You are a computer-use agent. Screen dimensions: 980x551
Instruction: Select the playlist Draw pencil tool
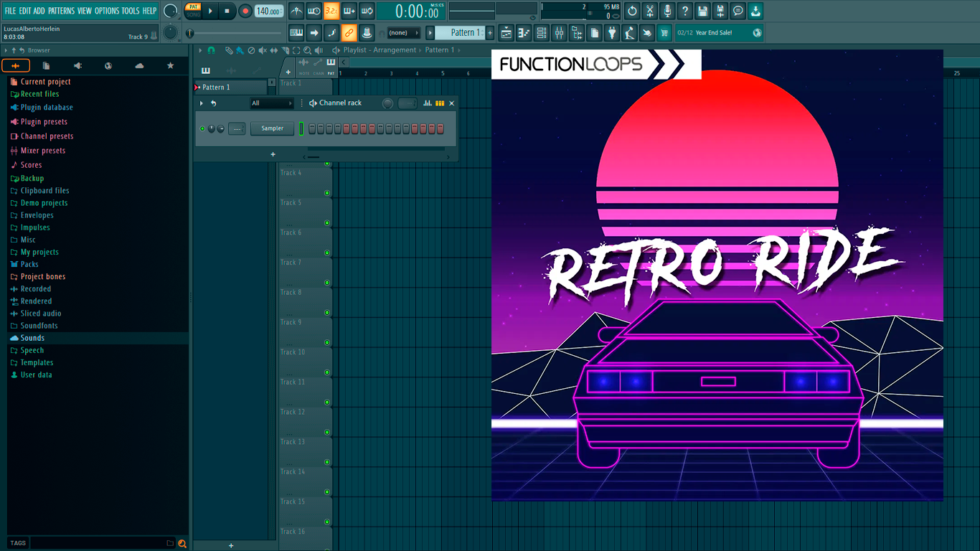coord(228,50)
